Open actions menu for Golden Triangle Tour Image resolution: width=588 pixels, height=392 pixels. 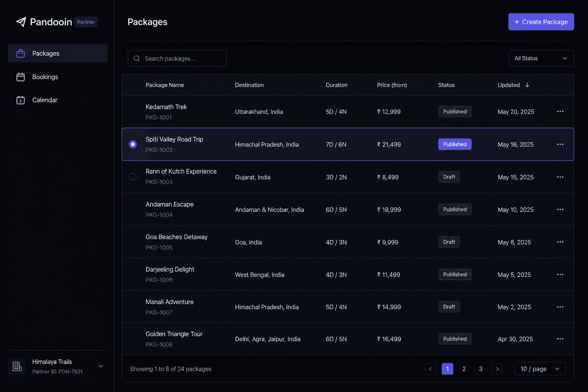pyautogui.click(x=560, y=339)
